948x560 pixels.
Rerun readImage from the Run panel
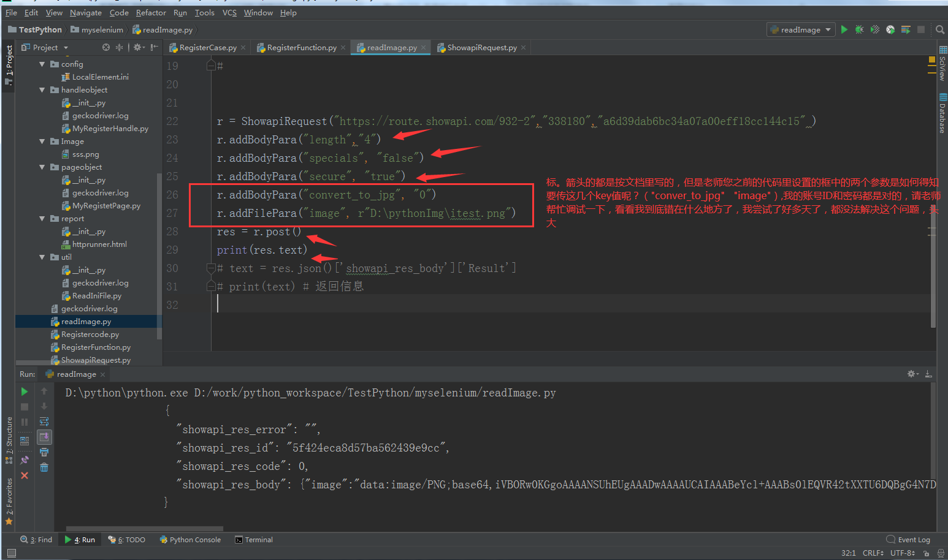(x=25, y=392)
